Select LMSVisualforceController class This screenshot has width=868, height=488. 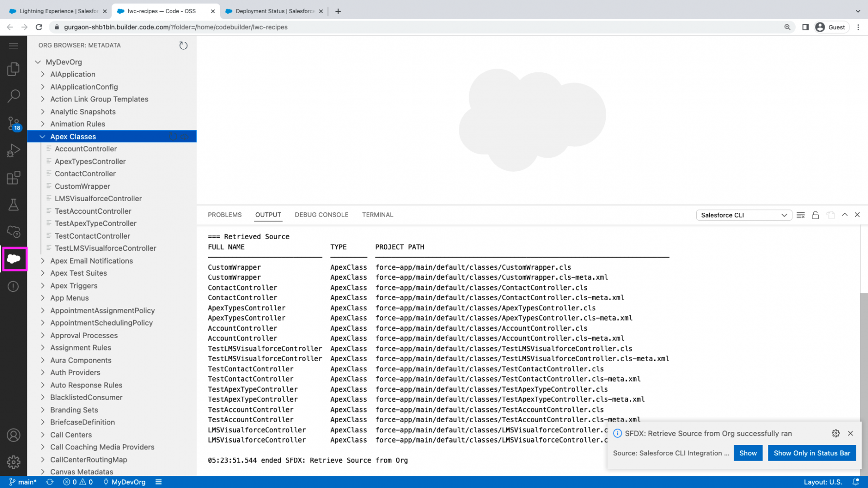point(98,199)
